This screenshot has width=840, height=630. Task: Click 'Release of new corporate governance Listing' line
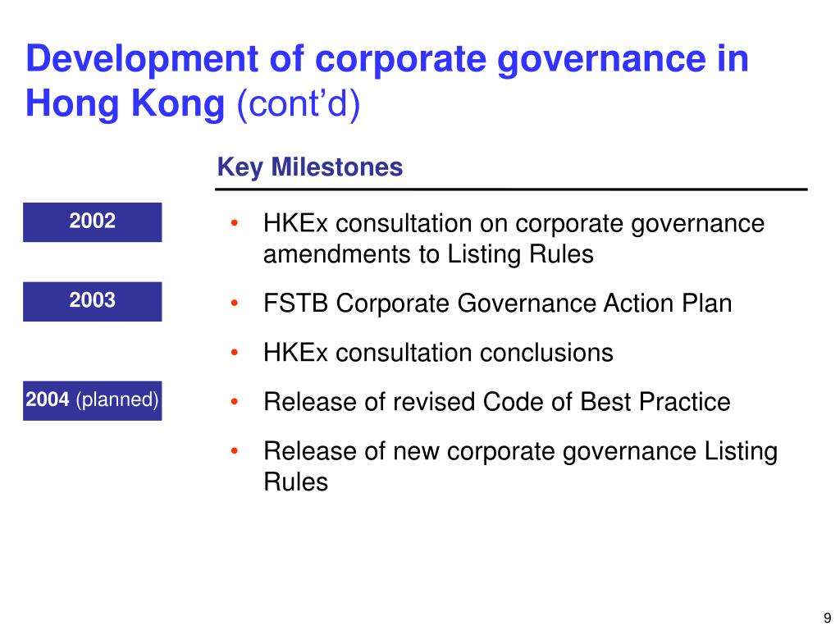click(x=520, y=451)
